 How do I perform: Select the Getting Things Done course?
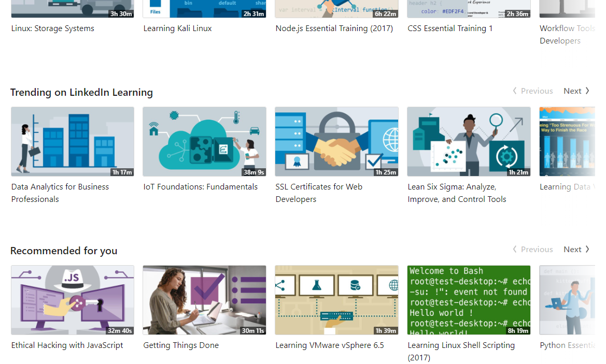click(180, 345)
